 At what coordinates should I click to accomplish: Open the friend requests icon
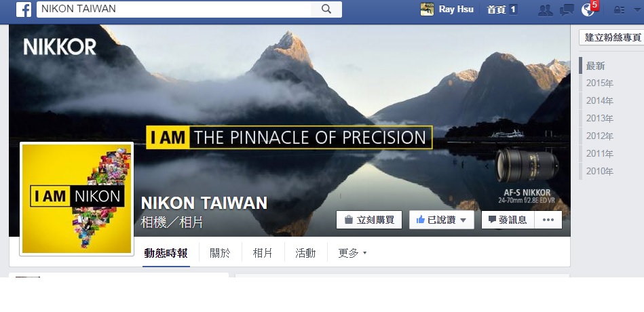(x=545, y=10)
